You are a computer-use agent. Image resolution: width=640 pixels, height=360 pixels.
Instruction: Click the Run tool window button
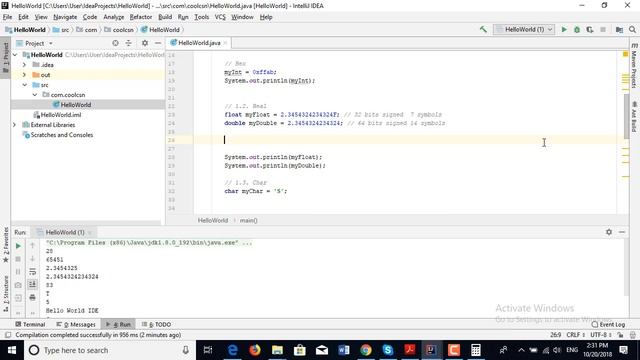coord(118,324)
